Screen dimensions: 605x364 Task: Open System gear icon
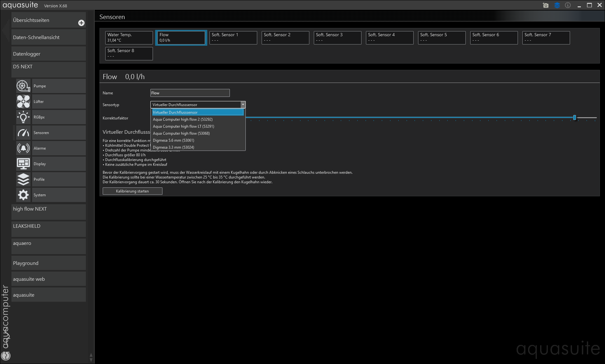pos(23,195)
